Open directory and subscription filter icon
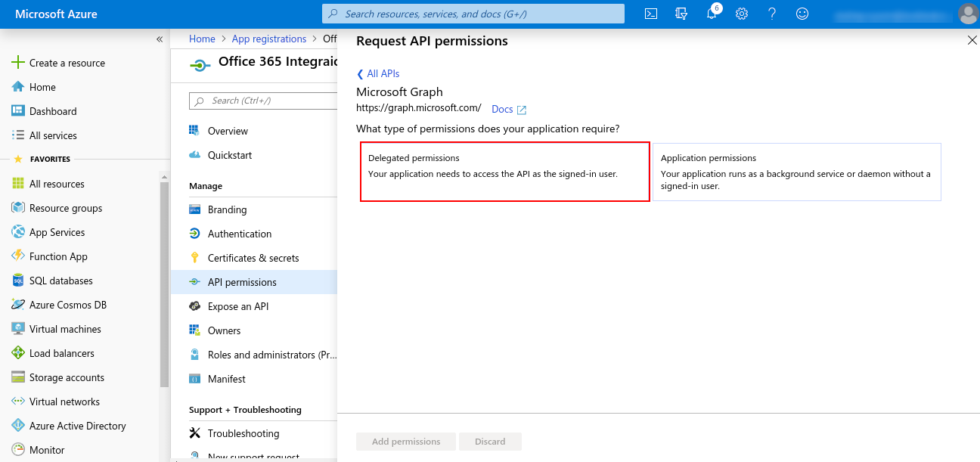 pyautogui.click(x=681, y=14)
